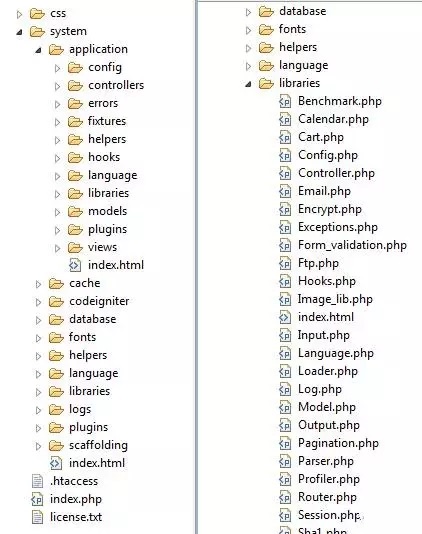Click the license.txt document icon

click(37, 517)
